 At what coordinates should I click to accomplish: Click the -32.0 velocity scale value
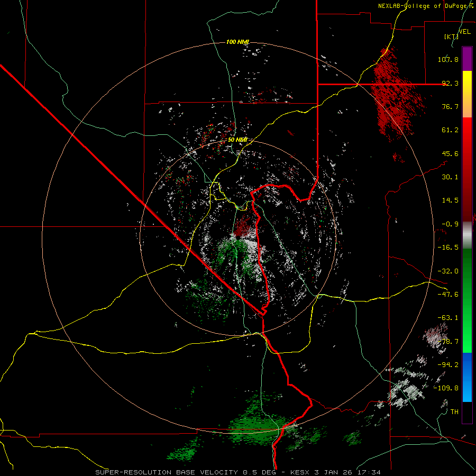(x=448, y=271)
